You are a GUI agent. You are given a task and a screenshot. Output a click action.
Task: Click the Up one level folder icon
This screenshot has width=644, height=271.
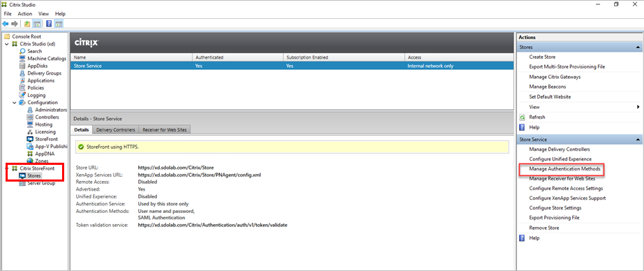click(x=27, y=24)
